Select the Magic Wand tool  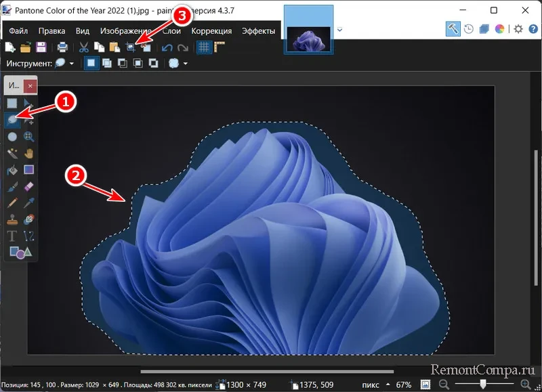tap(12, 153)
